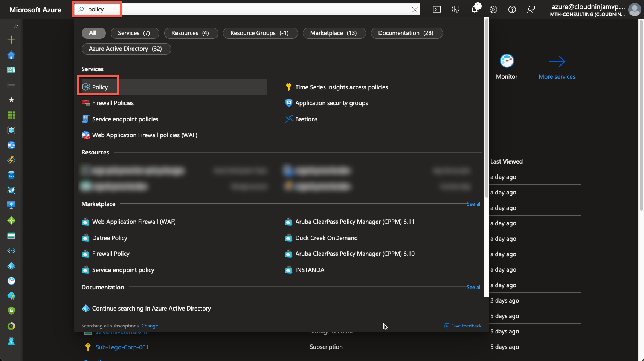Click Create a resource plus icon
Viewport: 644px width, 361px height.
(x=11, y=40)
